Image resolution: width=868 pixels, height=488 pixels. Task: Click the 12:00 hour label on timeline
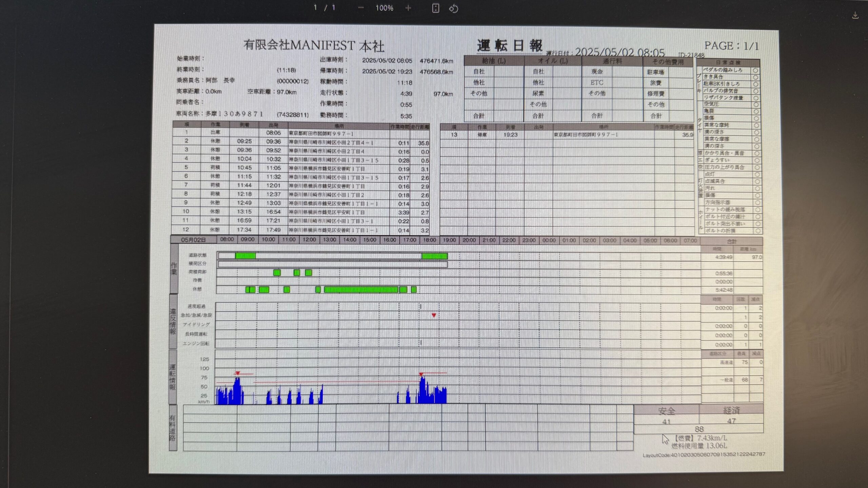tap(309, 240)
